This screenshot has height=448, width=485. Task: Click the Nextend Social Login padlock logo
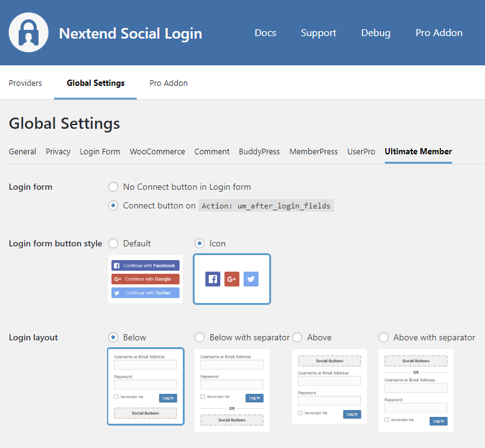click(x=29, y=32)
